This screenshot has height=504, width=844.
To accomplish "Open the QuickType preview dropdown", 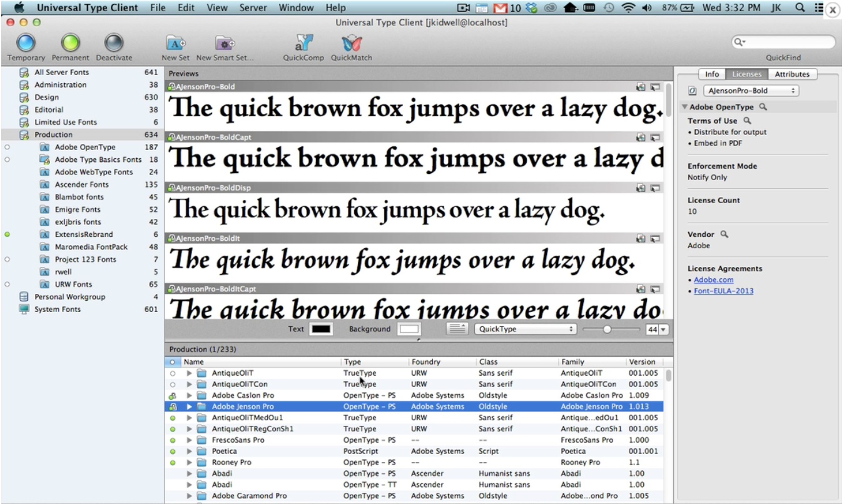I will click(526, 329).
